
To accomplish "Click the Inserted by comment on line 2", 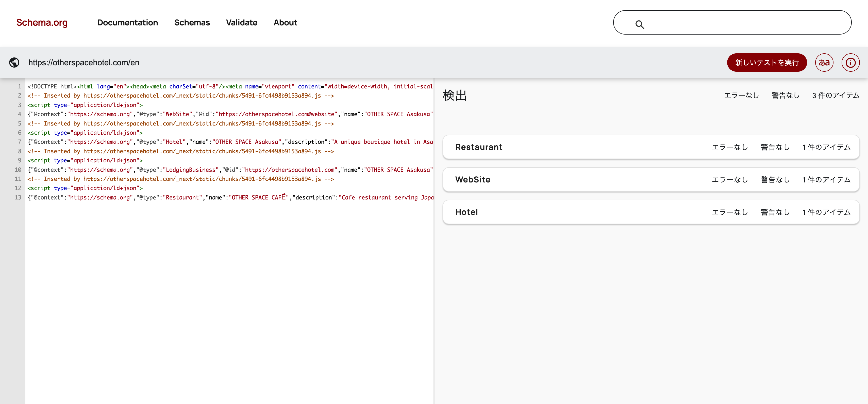I will tap(181, 96).
